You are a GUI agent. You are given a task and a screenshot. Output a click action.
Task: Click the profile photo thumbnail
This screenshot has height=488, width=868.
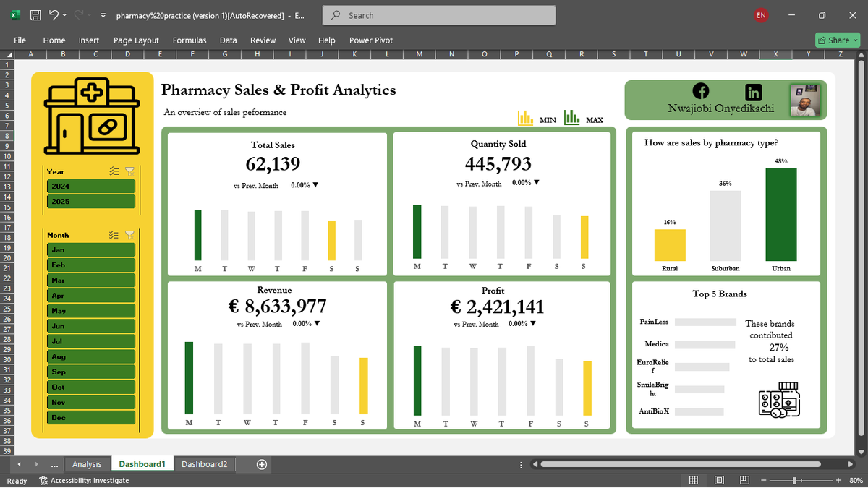[x=806, y=100]
